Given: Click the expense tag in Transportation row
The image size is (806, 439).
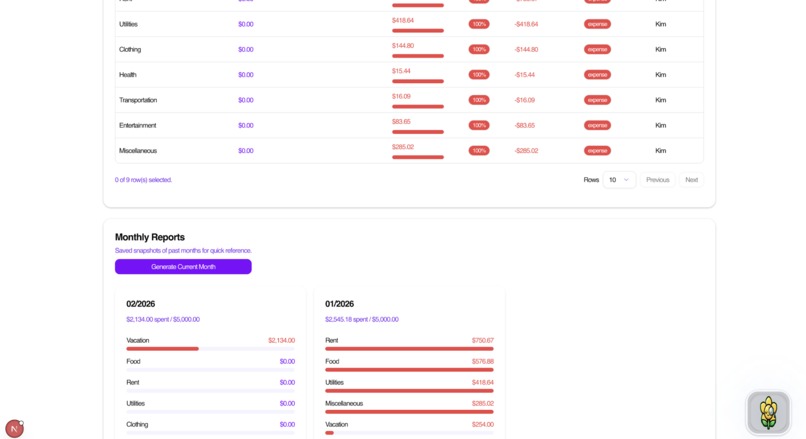Looking at the screenshot, I should [x=597, y=100].
